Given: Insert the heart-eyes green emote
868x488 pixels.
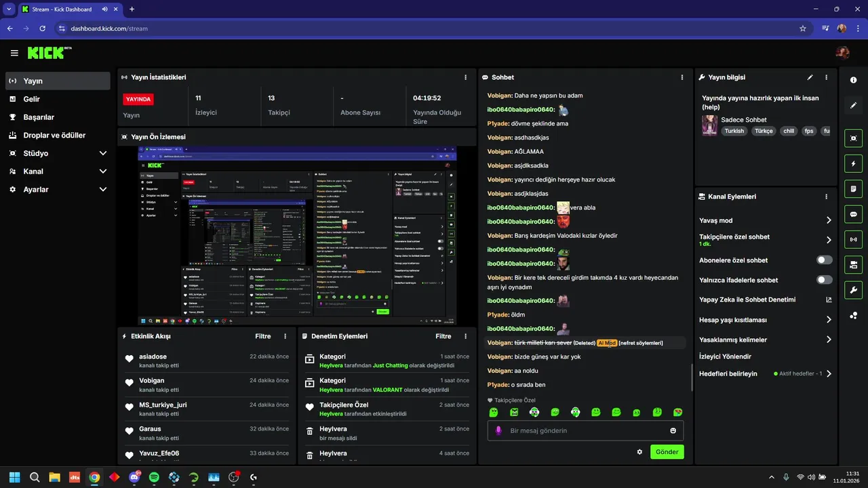Looking at the screenshot, I should point(677,412).
